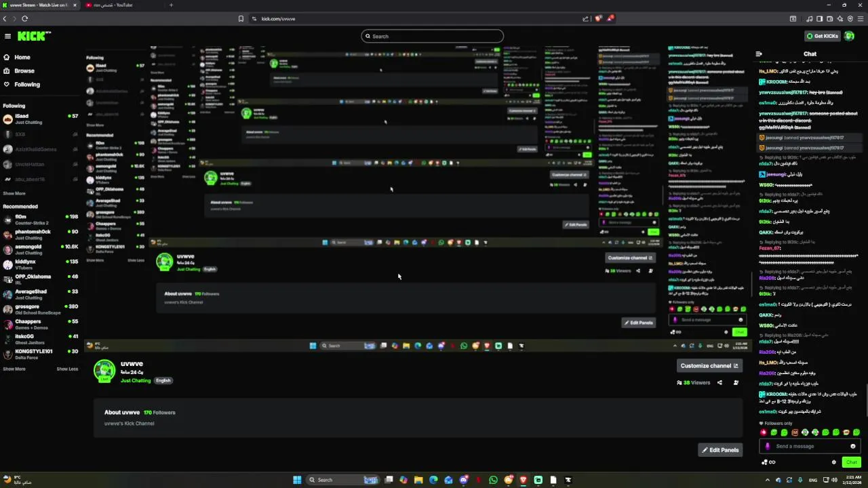Viewport: 868px width, 488px height.
Task: Collapse Recommended list with Show Less
Action: pyautogui.click(x=67, y=369)
